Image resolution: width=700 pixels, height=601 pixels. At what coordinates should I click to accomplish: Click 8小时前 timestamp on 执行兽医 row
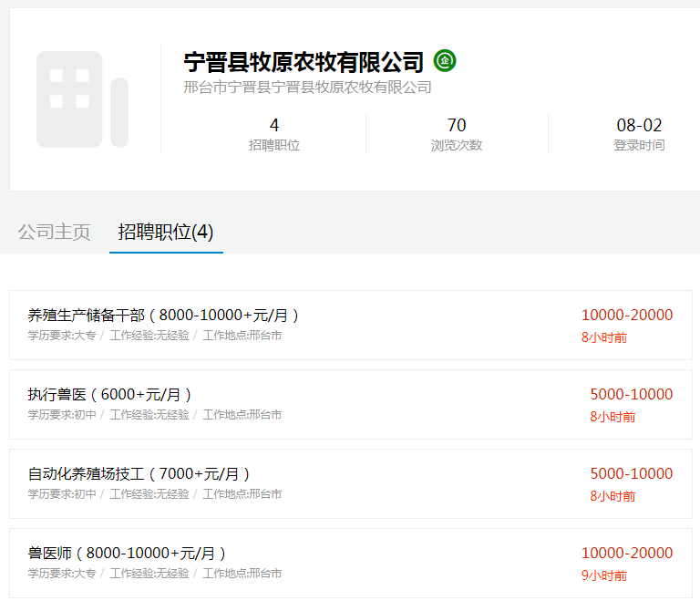click(612, 417)
